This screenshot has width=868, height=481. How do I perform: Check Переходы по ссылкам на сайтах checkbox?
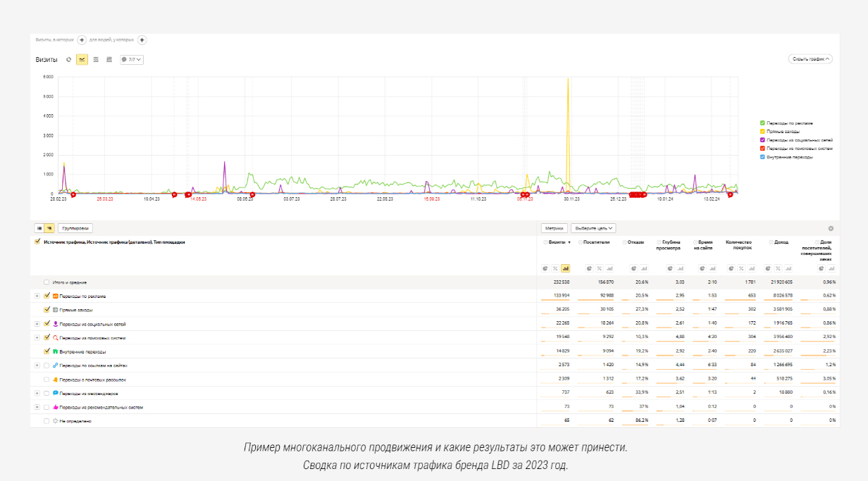[46, 365]
